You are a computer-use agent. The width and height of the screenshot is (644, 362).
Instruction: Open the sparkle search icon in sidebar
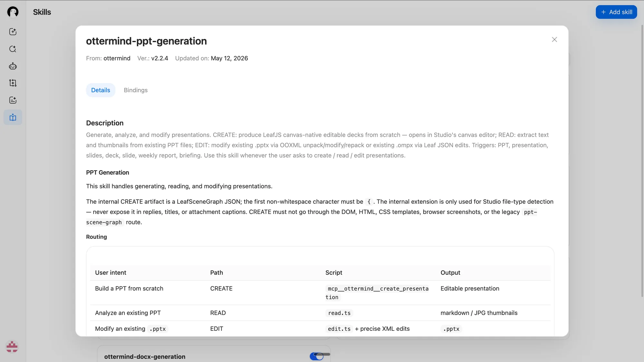click(13, 49)
